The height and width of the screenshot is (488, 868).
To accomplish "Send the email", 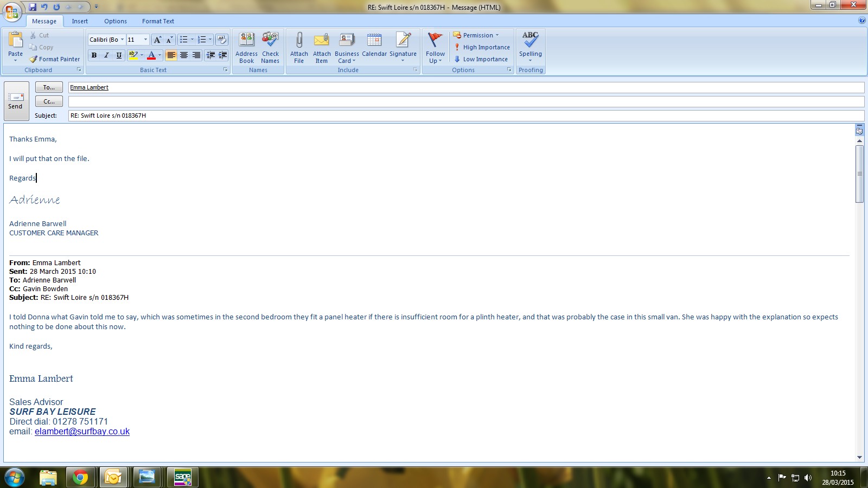I will point(16,101).
